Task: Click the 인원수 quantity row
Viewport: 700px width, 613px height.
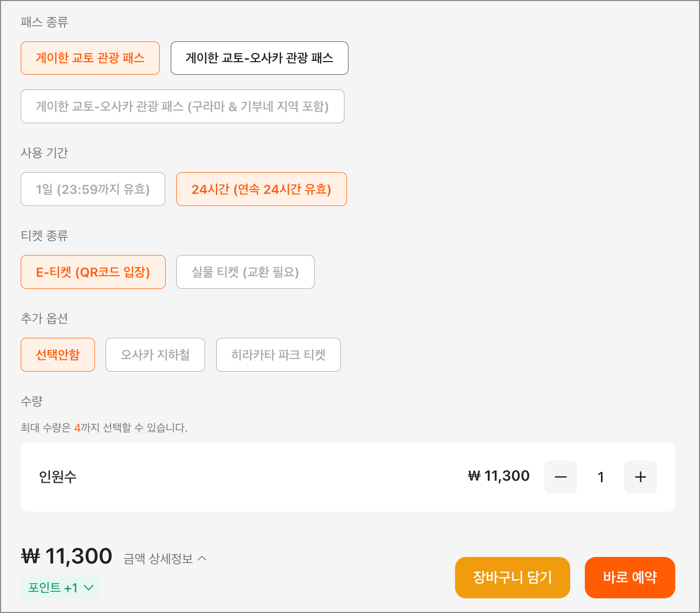Action: [253, 477]
